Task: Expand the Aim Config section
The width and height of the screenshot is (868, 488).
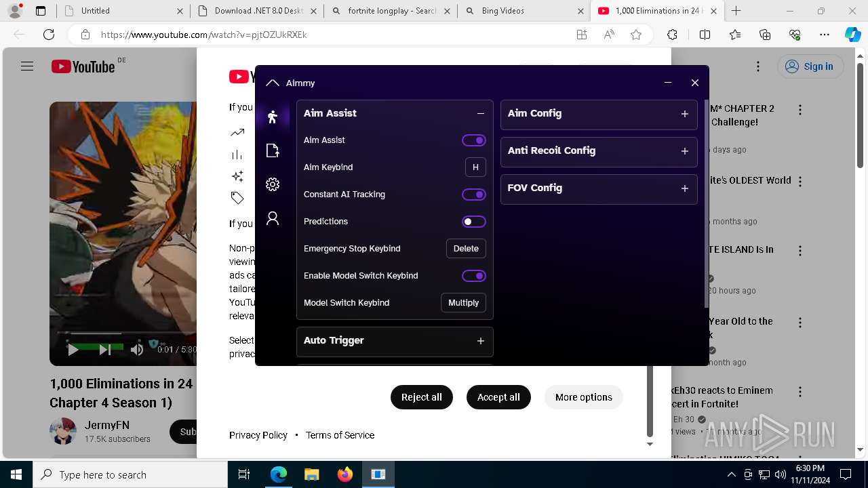Action: (x=685, y=114)
